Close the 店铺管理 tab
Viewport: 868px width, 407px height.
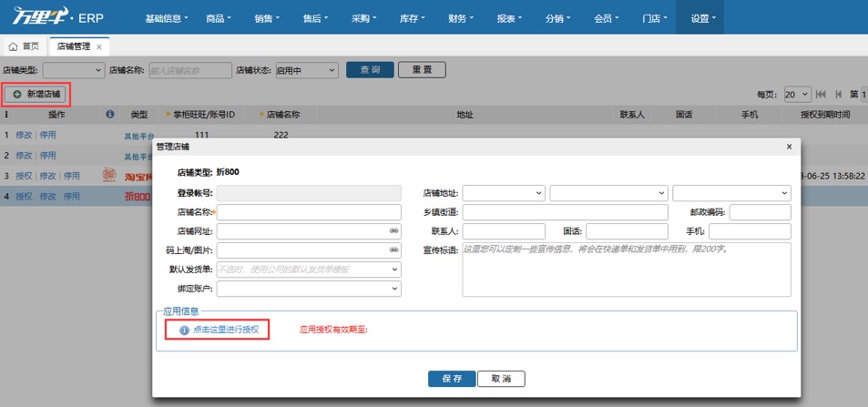coord(99,47)
